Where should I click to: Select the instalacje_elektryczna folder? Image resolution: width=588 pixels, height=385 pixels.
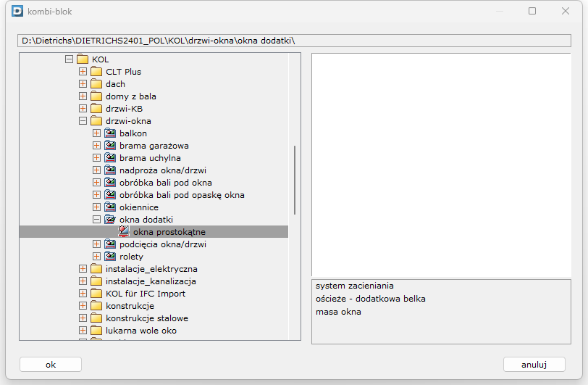151,269
